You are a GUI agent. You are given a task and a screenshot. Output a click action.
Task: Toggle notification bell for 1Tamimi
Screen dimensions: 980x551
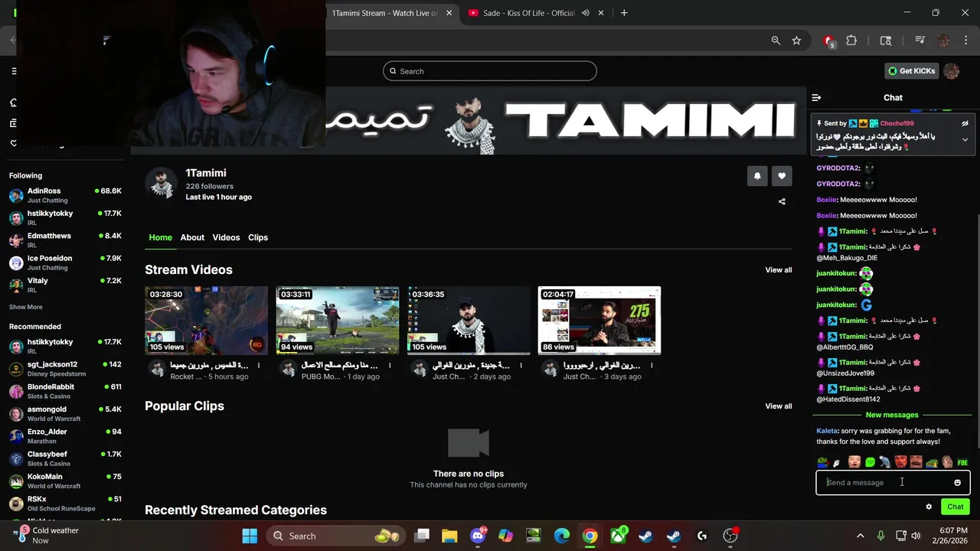757,176
